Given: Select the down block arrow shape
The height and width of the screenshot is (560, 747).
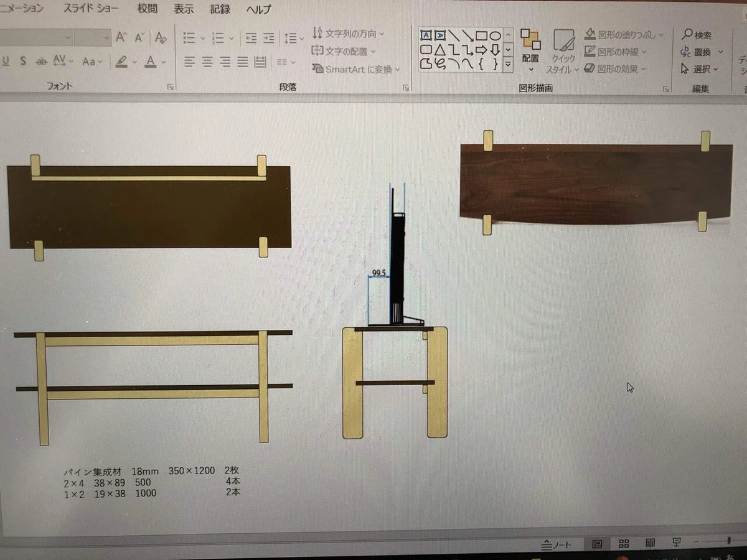Looking at the screenshot, I should (x=495, y=49).
